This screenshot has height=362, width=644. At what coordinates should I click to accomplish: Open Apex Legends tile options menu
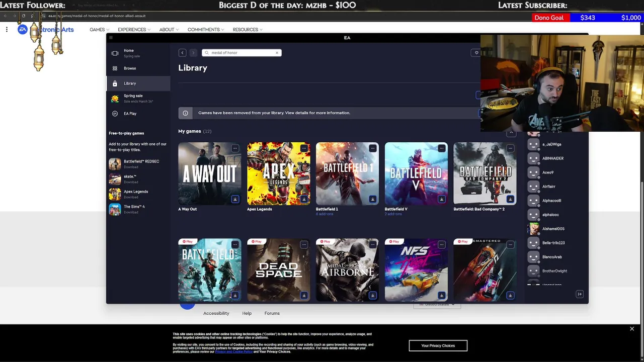click(x=304, y=148)
